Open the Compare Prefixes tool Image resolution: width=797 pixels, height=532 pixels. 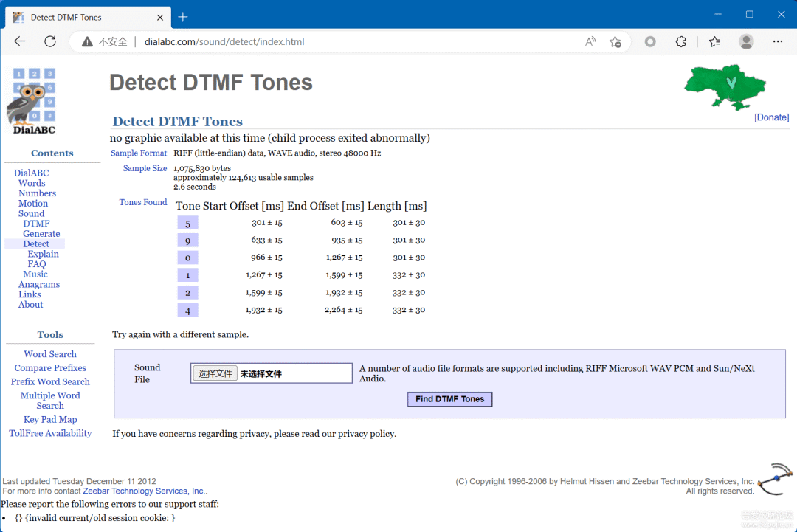pos(50,368)
